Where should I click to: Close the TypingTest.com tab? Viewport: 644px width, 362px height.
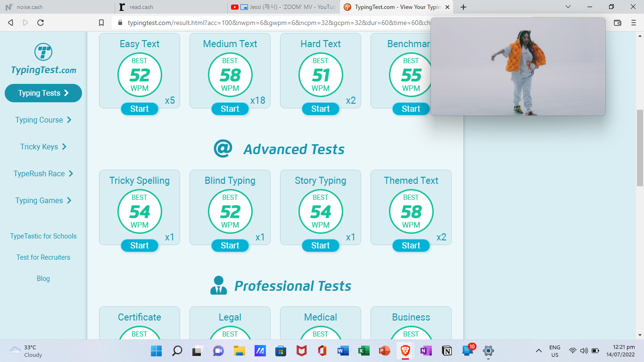point(447,7)
